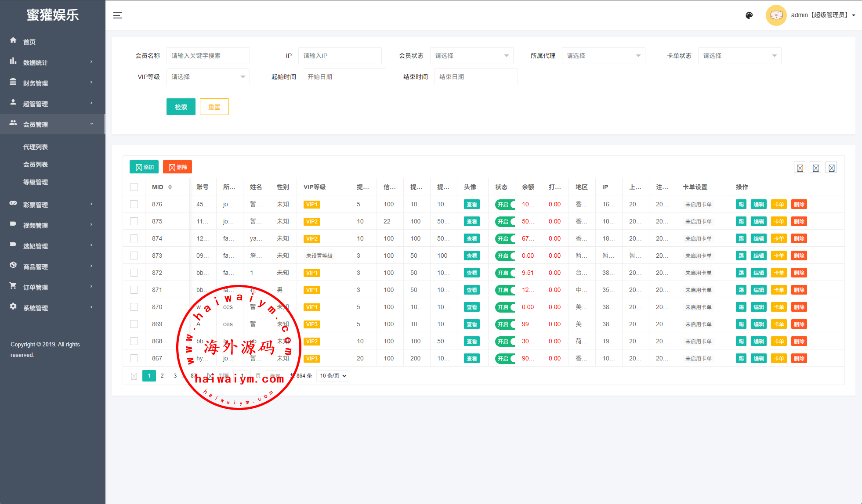
Task: Open the 会员状态 dropdown
Action: [471, 56]
